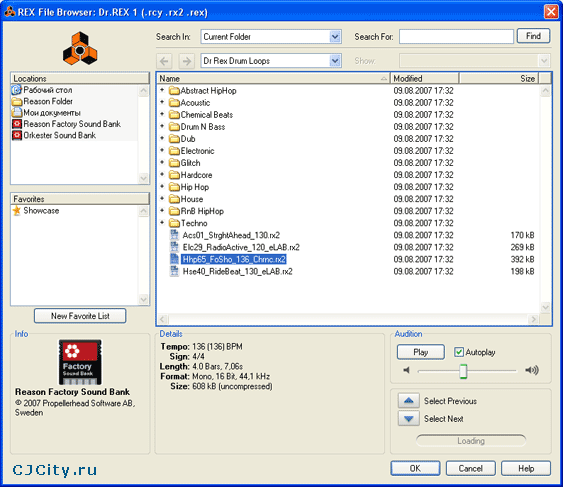Click the Electronic folder icon
563x487 pixels.
point(174,151)
